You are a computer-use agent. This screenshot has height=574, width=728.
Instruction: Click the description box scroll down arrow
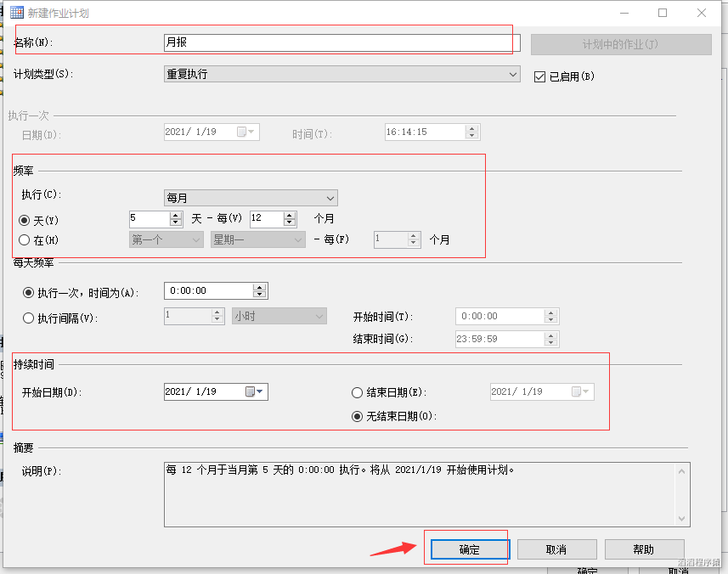(x=681, y=518)
